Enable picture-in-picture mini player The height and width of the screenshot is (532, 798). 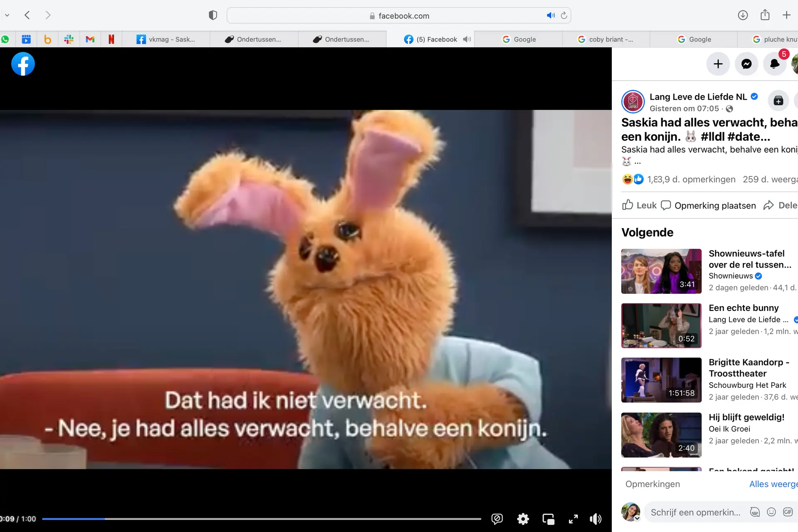(548, 519)
